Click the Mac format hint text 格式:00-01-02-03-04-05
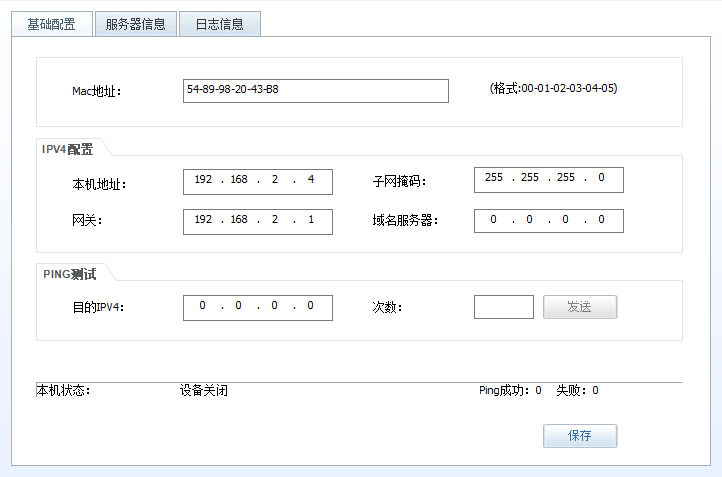Viewport: 722px width, 477px height. tap(553, 88)
